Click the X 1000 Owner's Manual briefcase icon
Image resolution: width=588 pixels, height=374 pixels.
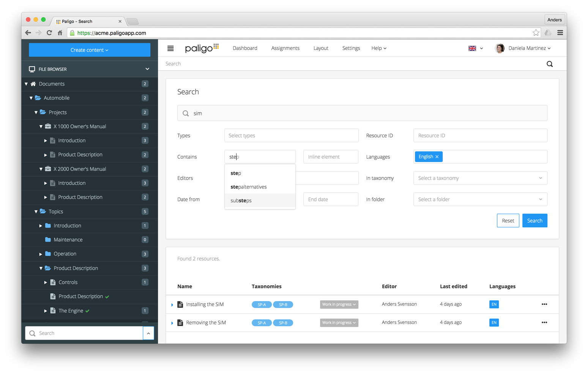tap(48, 126)
